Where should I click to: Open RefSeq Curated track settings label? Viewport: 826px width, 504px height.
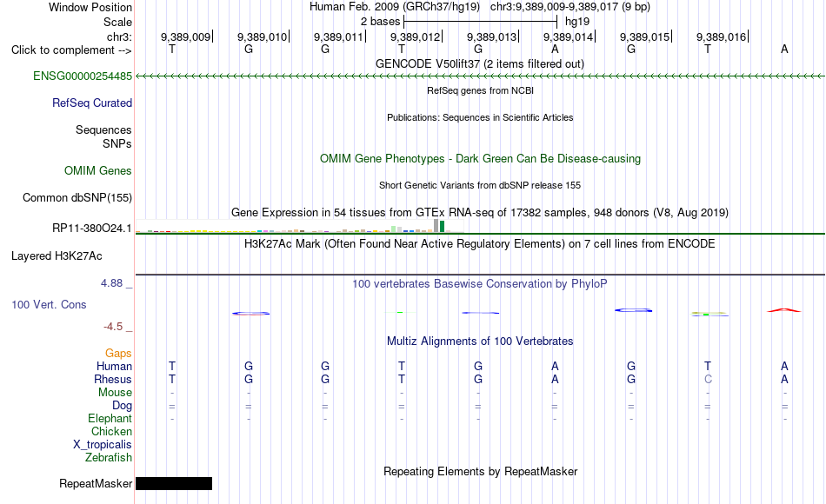(91, 103)
